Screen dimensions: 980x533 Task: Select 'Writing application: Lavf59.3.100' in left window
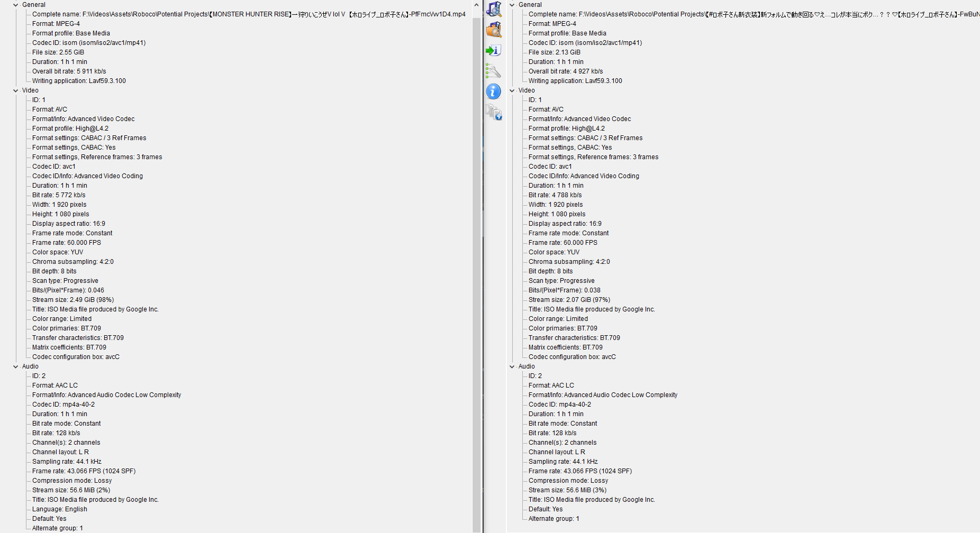pyautogui.click(x=79, y=81)
